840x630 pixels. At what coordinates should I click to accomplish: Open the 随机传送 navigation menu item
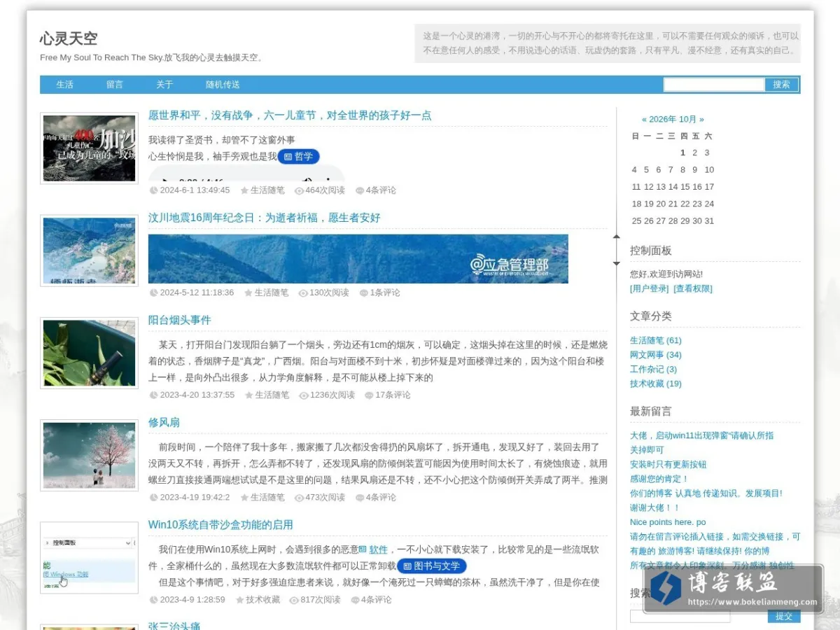(x=223, y=84)
